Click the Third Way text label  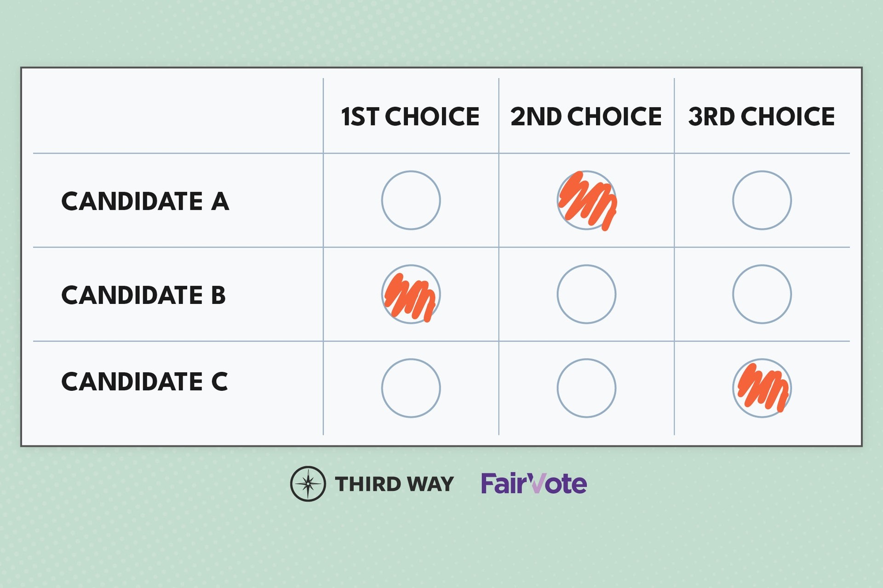tap(394, 484)
